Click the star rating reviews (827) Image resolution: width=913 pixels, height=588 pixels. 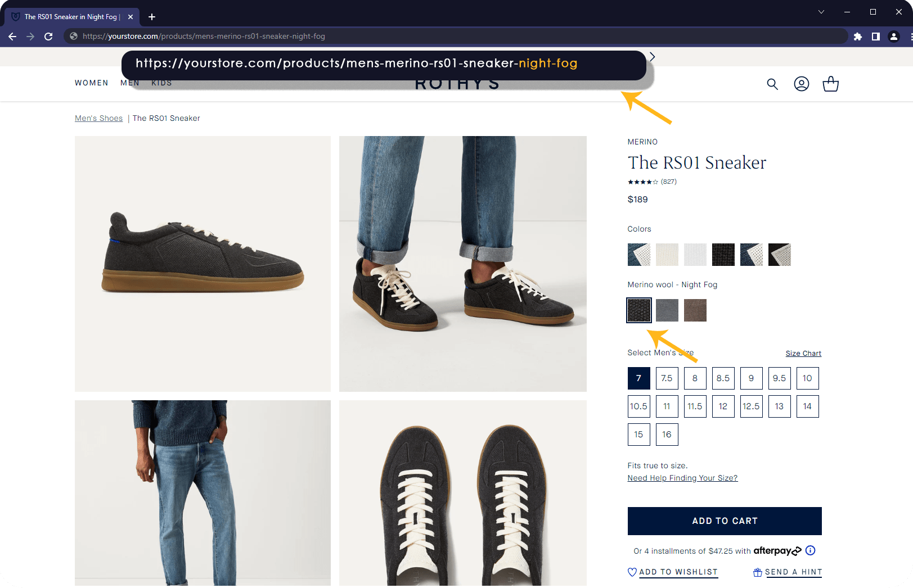652,182
